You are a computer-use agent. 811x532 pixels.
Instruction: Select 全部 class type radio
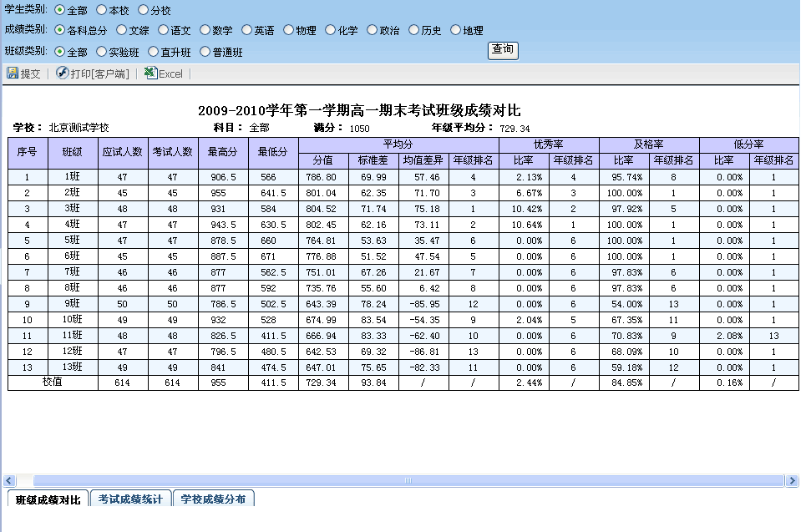coord(60,52)
